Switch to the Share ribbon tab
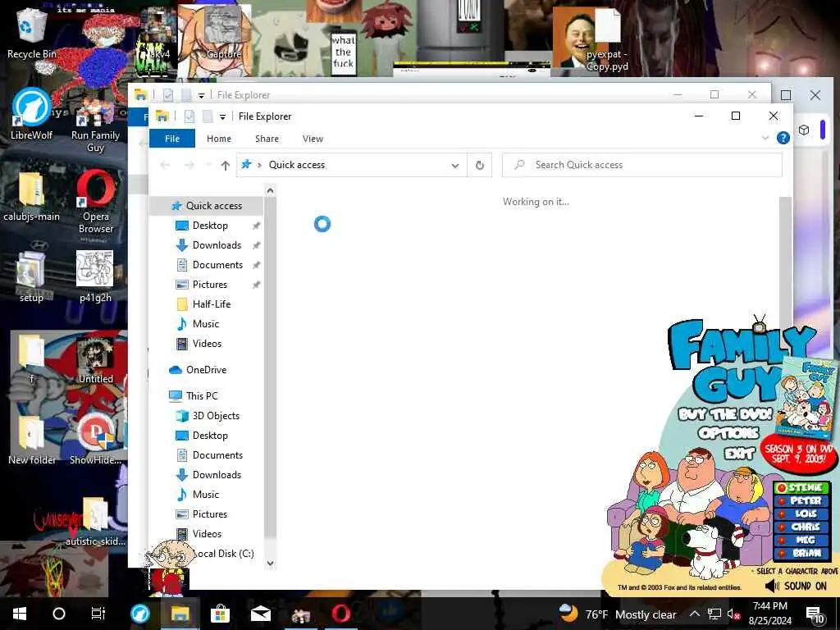 point(267,139)
